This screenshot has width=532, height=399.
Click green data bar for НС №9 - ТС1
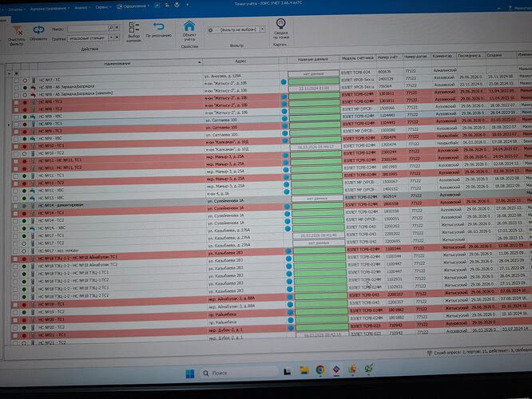click(315, 125)
